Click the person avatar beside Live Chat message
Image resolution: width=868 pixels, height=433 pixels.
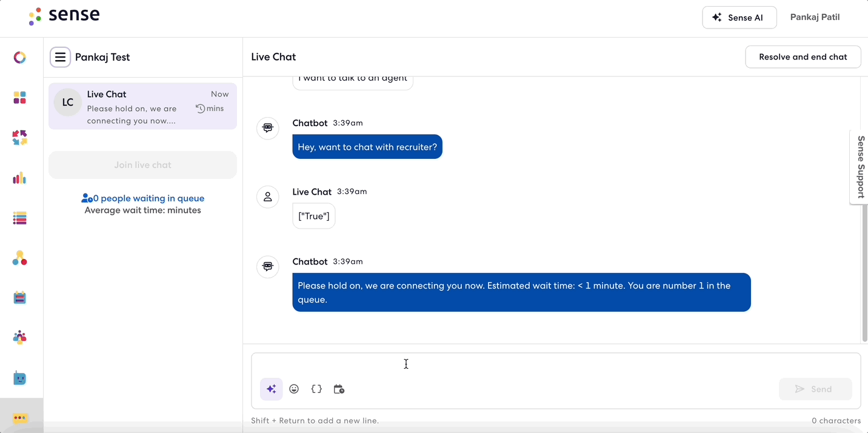tap(268, 197)
